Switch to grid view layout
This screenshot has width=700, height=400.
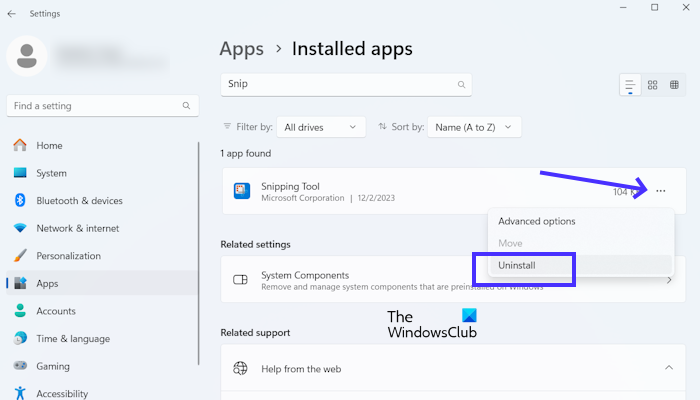click(x=652, y=85)
